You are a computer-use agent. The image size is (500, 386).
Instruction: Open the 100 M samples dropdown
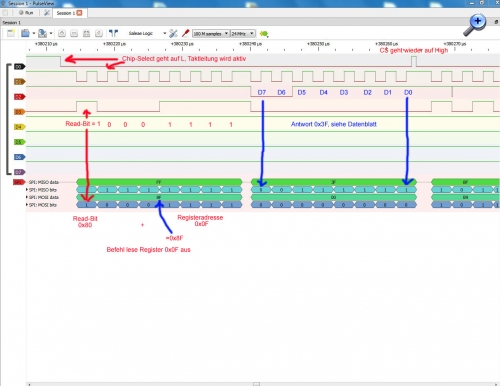click(x=211, y=34)
